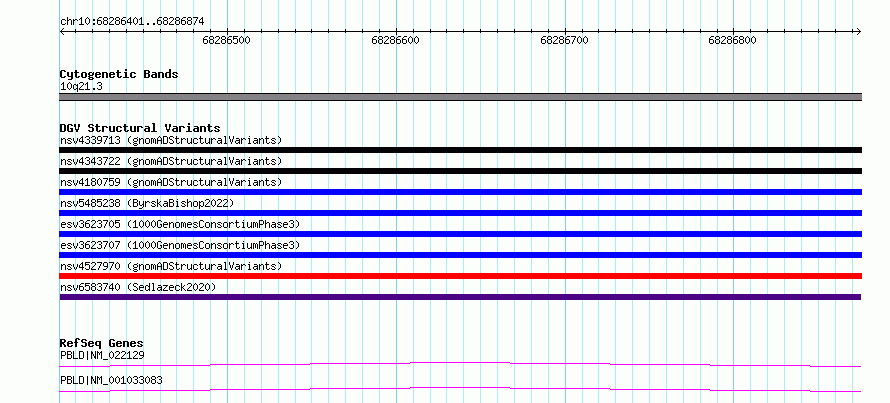This screenshot has height=403, width=890.
Task: Open variant nsv4527970 label
Action: (x=171, y=266)
